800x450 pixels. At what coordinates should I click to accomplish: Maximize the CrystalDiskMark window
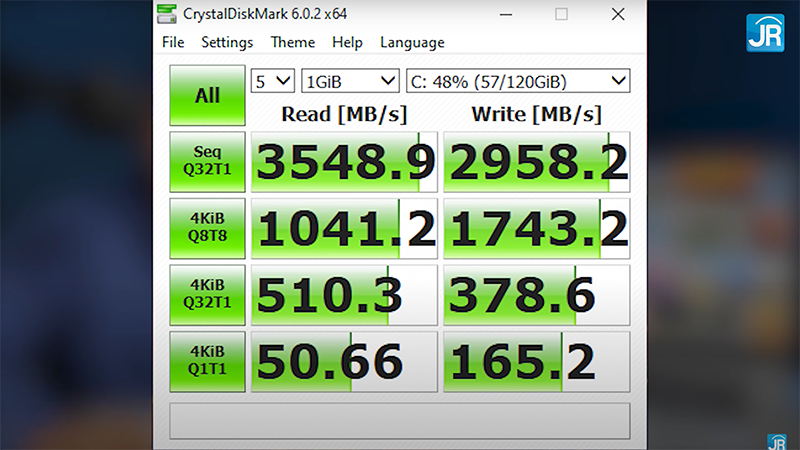[561, 14]
